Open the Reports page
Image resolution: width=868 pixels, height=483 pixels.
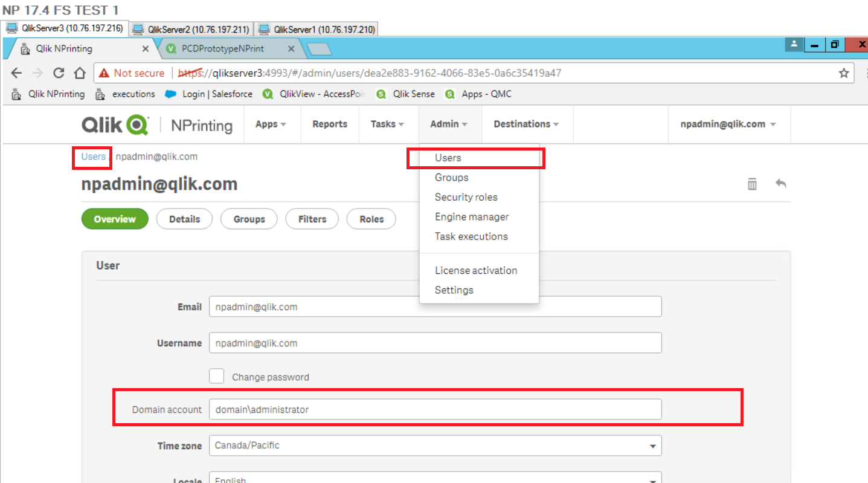tap(330, 124)
